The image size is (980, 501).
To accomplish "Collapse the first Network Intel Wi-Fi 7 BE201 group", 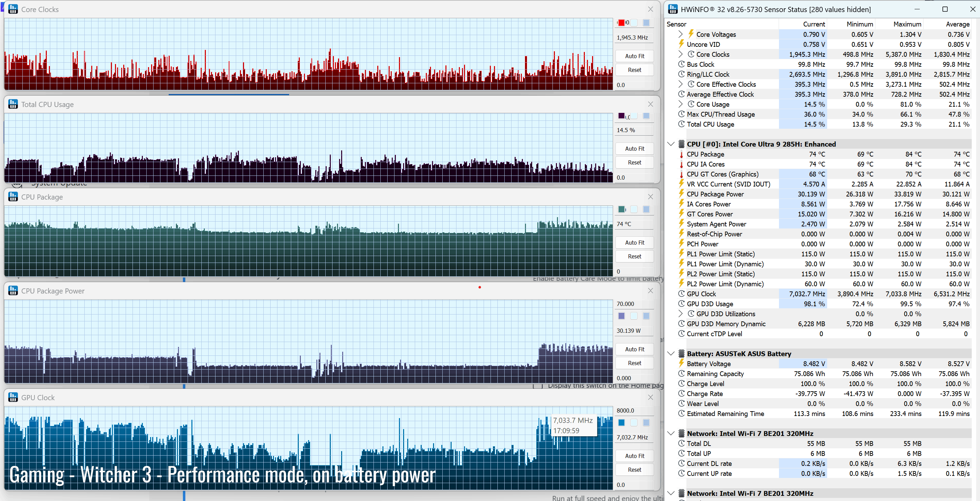I will pos(671,433).
